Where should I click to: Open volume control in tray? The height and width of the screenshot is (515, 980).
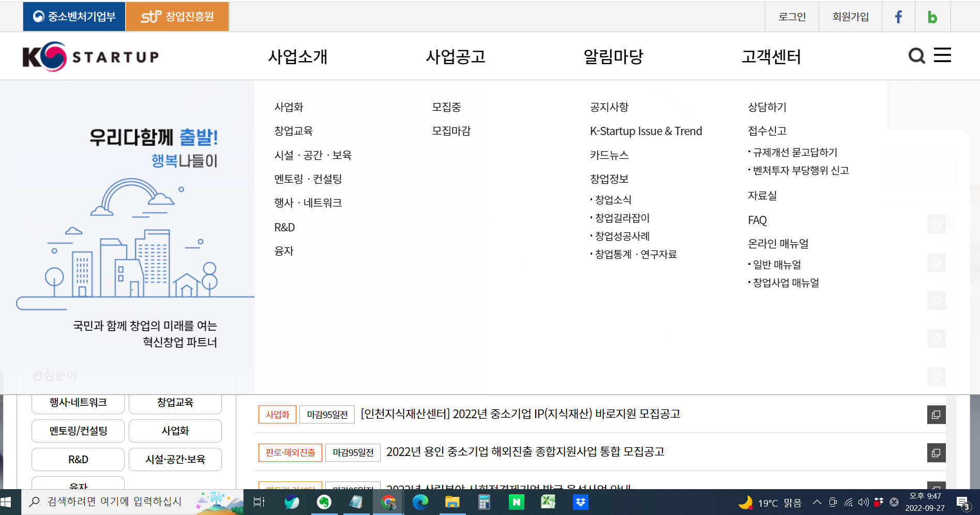(863, 502)
